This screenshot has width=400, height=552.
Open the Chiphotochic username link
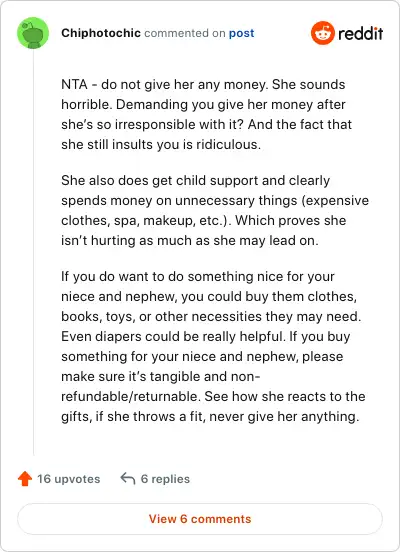click(101, 33)
